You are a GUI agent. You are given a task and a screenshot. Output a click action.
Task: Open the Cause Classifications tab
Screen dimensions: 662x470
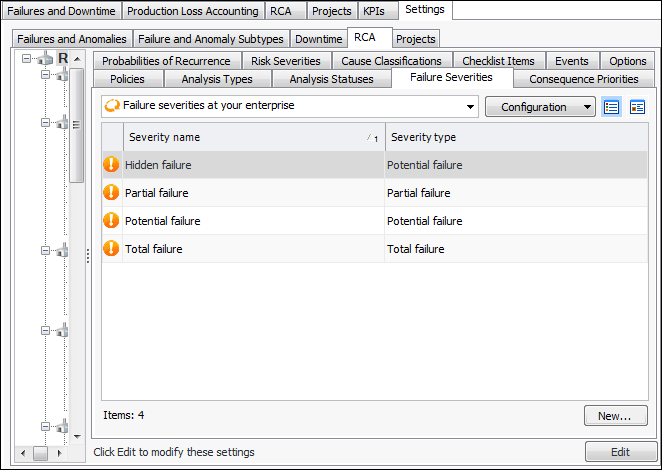[x=391, y=61]
